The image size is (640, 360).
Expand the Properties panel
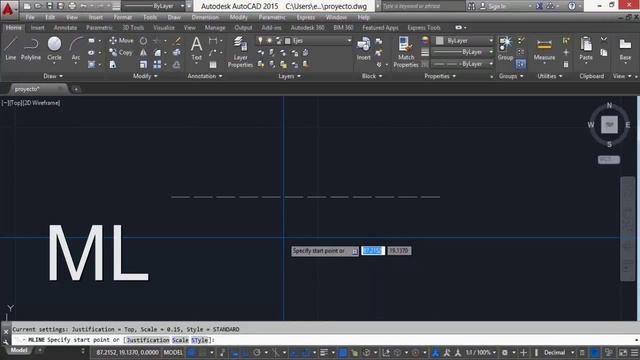point(440,76)
